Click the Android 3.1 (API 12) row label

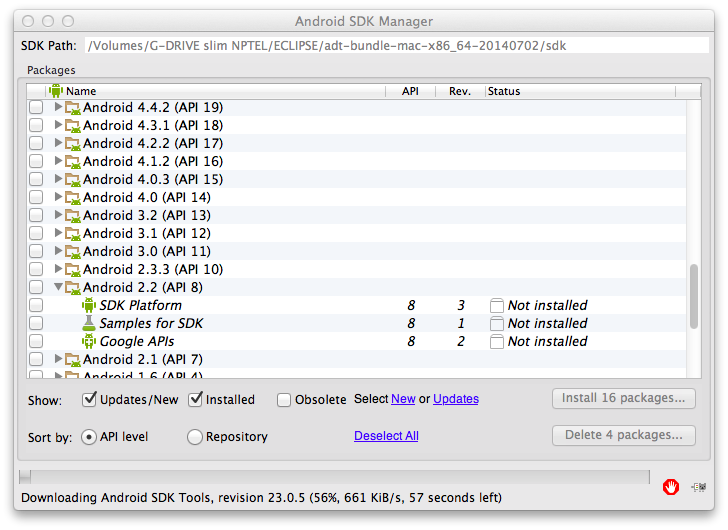point(147,233)
